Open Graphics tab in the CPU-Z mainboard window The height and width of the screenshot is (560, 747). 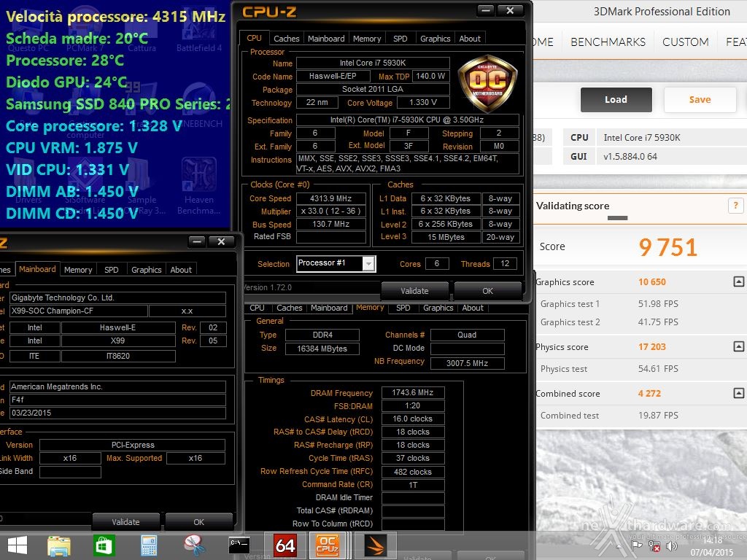(146, 270)
